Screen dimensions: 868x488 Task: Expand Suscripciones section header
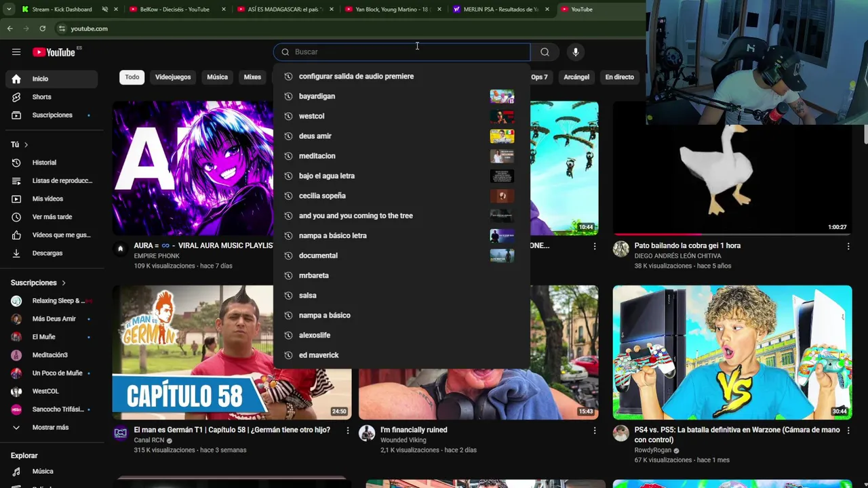pos(39,283)
